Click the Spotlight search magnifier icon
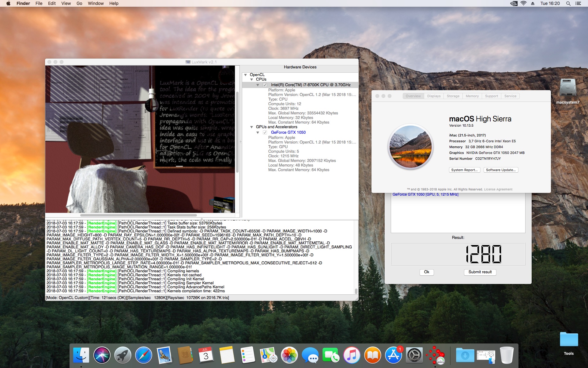 tap(568, 3)
